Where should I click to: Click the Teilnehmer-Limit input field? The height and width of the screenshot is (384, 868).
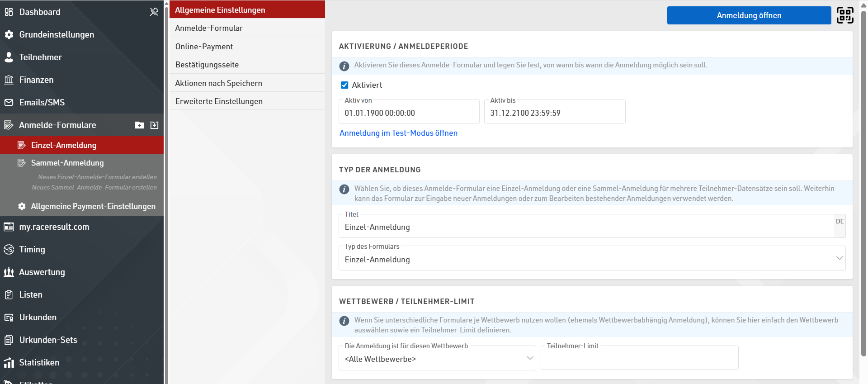tap(639, 360)
